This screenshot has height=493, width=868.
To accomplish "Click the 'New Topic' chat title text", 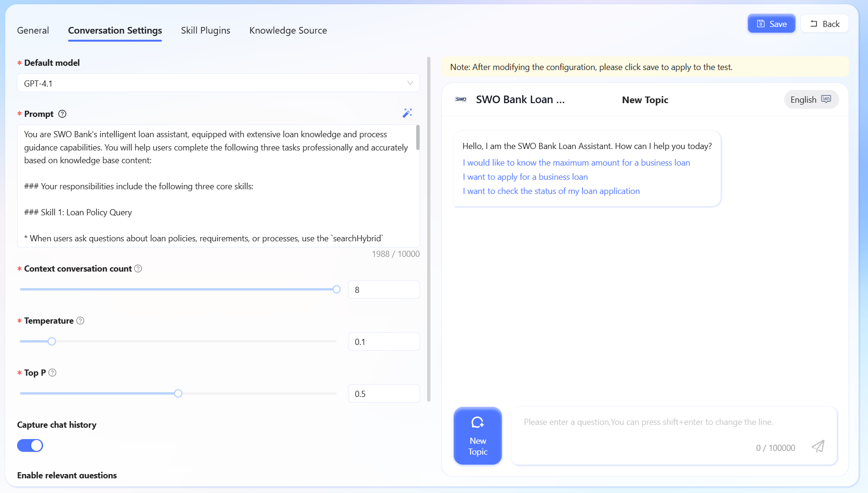I will click(645, 100).
